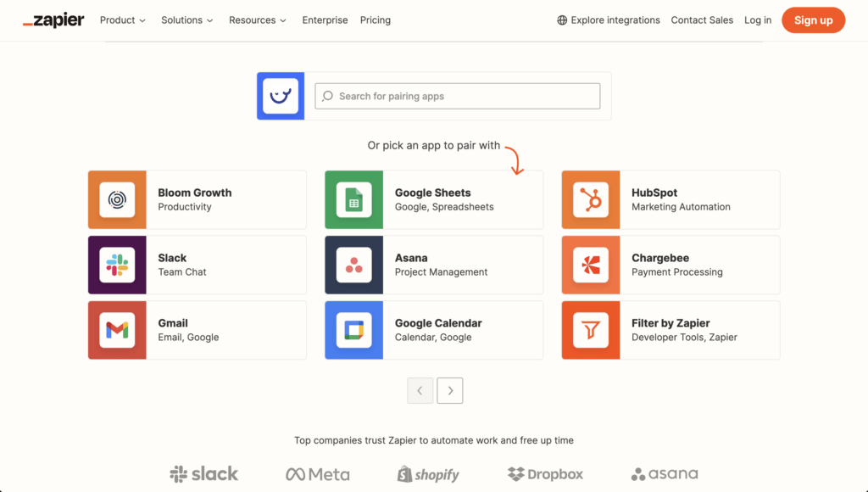
Task: Expand the Product dropdown menu
Action: click(123, 20)
